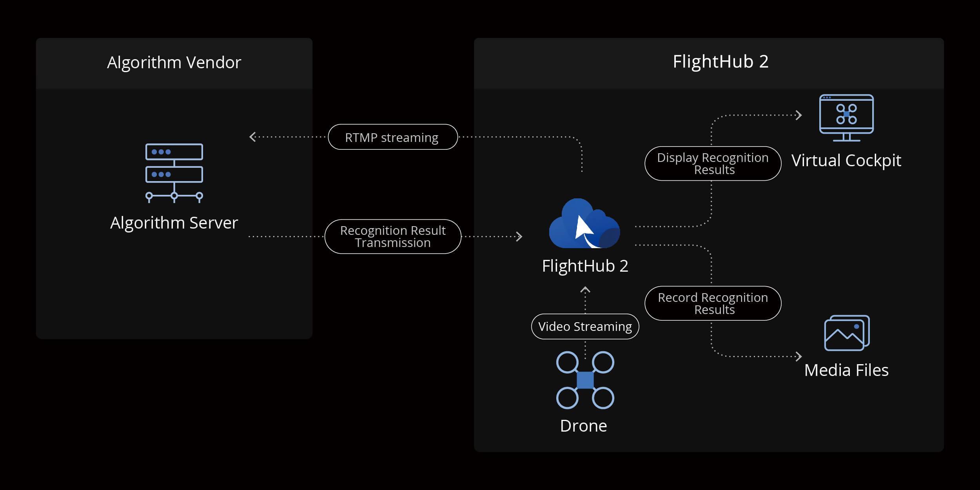Select the mountain photo icon under Media Files
The height and width of the screenshot is (490, 980).
845,335
